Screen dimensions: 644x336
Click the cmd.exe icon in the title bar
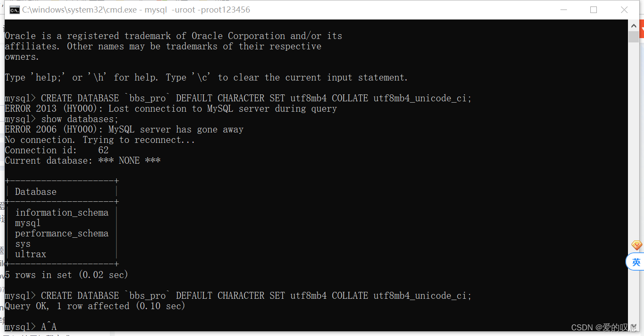[13, 9]
